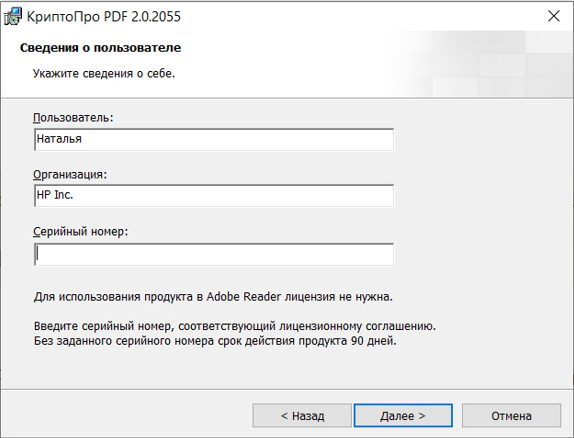Click the Укажите сведения о себе subtitle
This screenshot has width=574, height=438.
point(104,74)
